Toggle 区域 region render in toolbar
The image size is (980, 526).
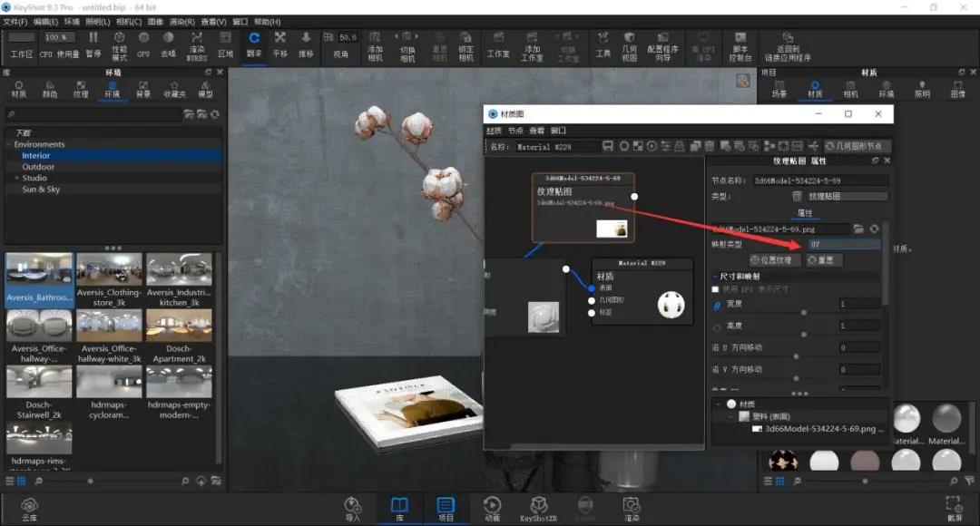click(226, 45)
